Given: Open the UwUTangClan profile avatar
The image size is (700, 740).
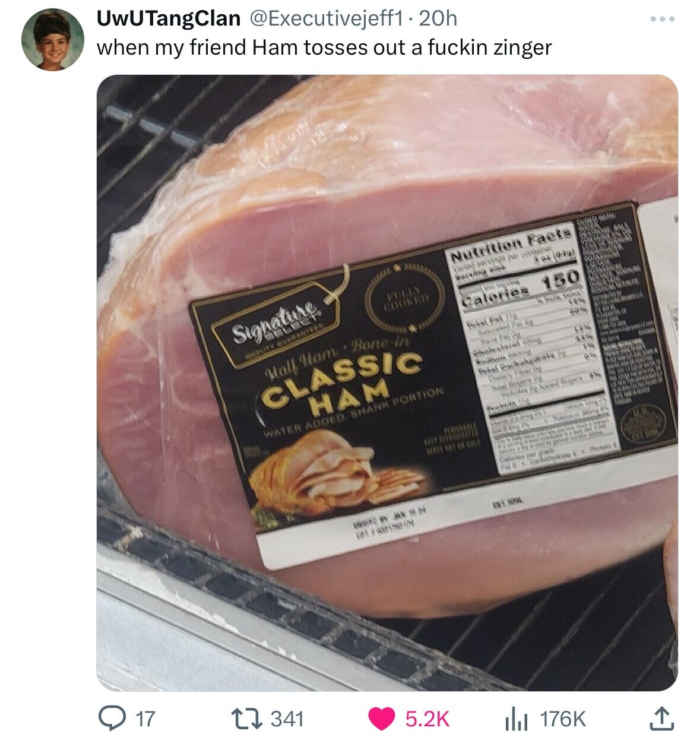Looking at the screenshot, I should point(53,39).
